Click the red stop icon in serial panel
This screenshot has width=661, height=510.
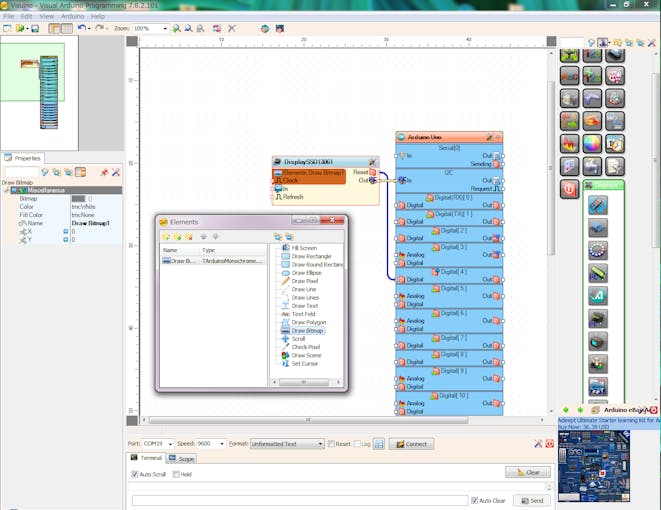pyautogui.click(x=550, y=444)
